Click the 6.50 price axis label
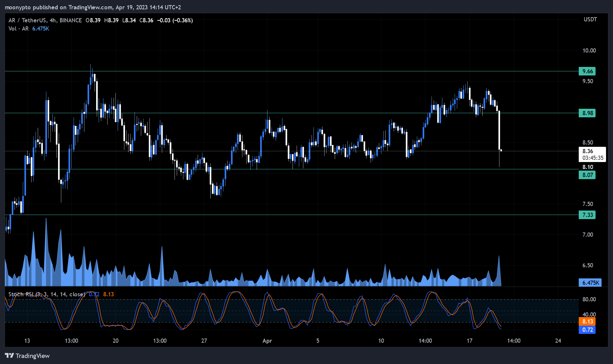Screen dimensions: 613x364 [x=588, y=265]
